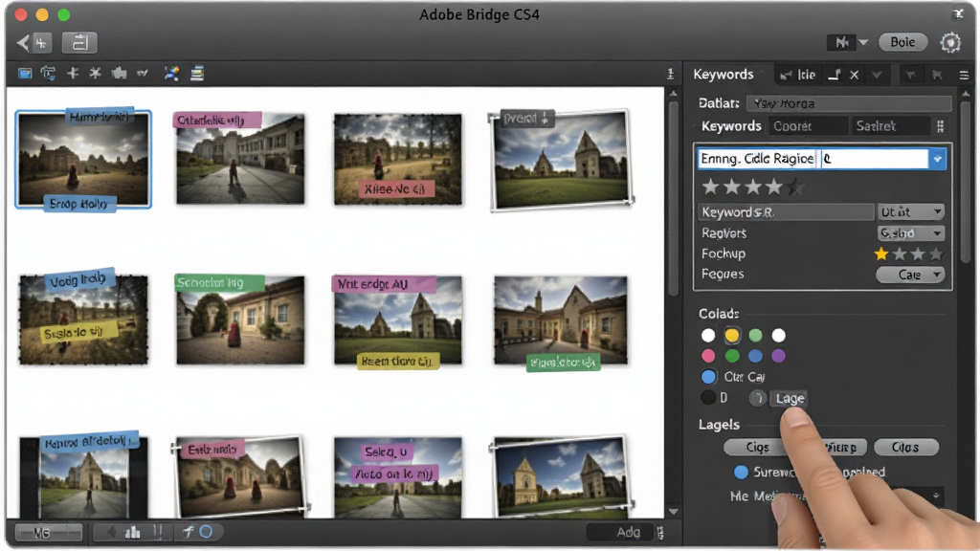
Task: Open the 'G.slıd' dropdown in RagVers row
Action: pyautogui.click(x=911, y=233)
